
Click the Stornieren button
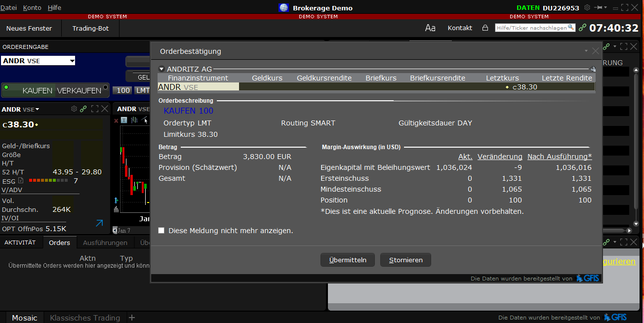pyautogui.click(x=405, y=260)
